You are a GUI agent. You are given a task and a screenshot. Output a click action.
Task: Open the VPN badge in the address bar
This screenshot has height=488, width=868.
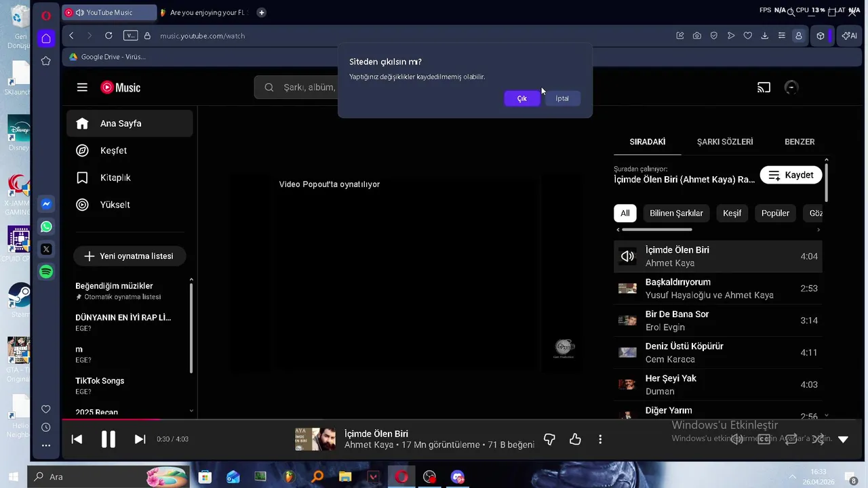point(130,35)
